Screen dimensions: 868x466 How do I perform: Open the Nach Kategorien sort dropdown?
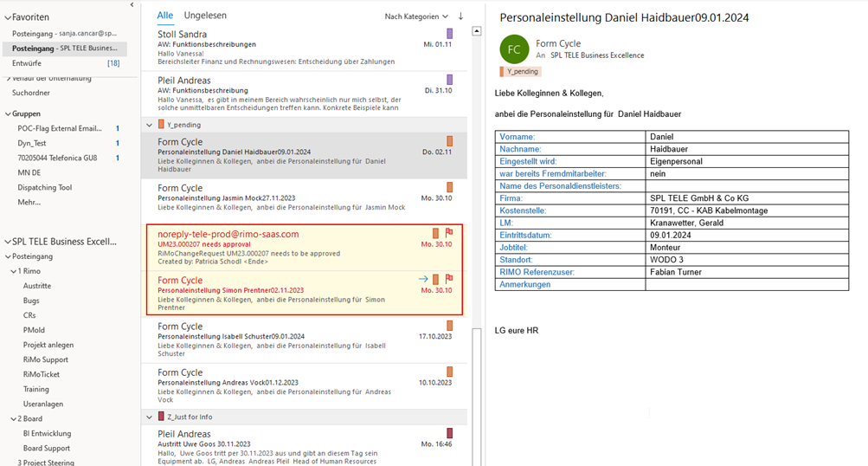pos(416,16)
